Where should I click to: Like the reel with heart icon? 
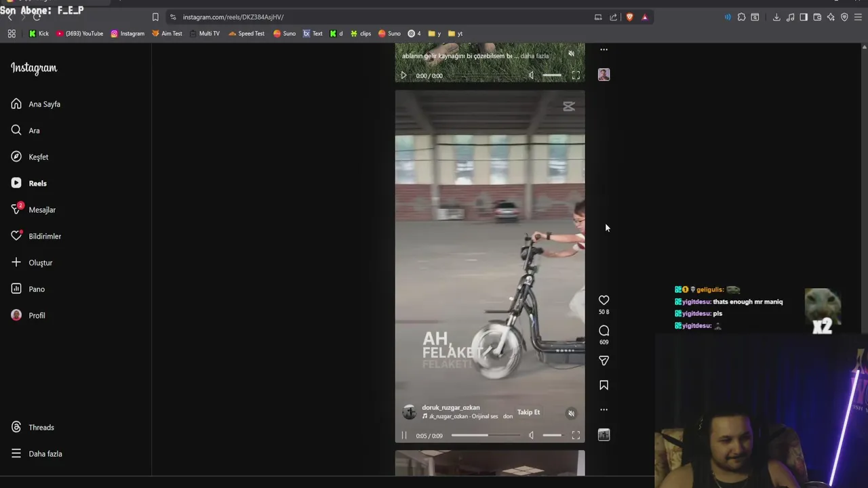(x=604, y=300)
